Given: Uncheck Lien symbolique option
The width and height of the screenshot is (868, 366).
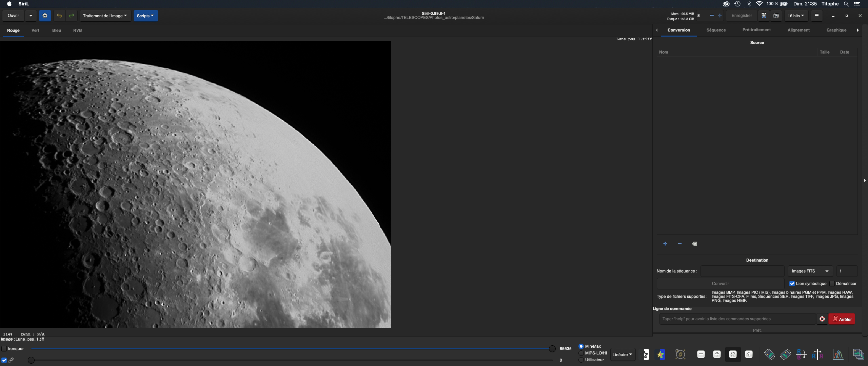Looking at the screenshot, I should [x=792, y=284].
